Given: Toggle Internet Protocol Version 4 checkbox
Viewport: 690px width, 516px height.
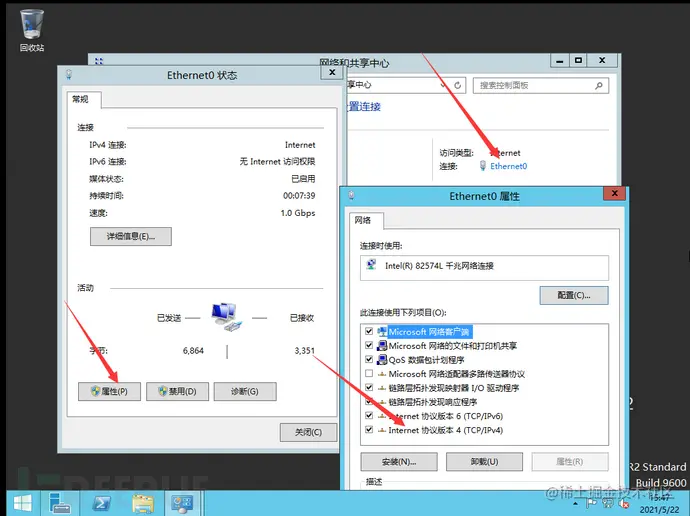Looking at the screenshot, I should [x=369, y=429].
